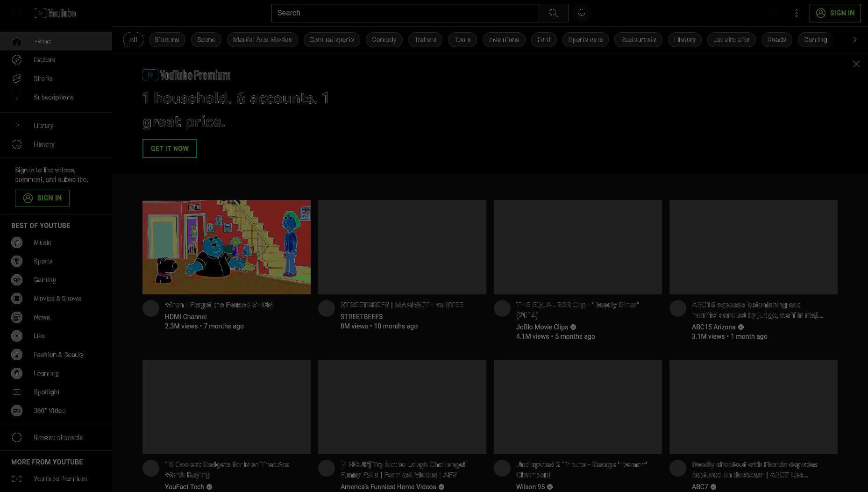Click HDMI Channel avatar circle

coord(151,308)
